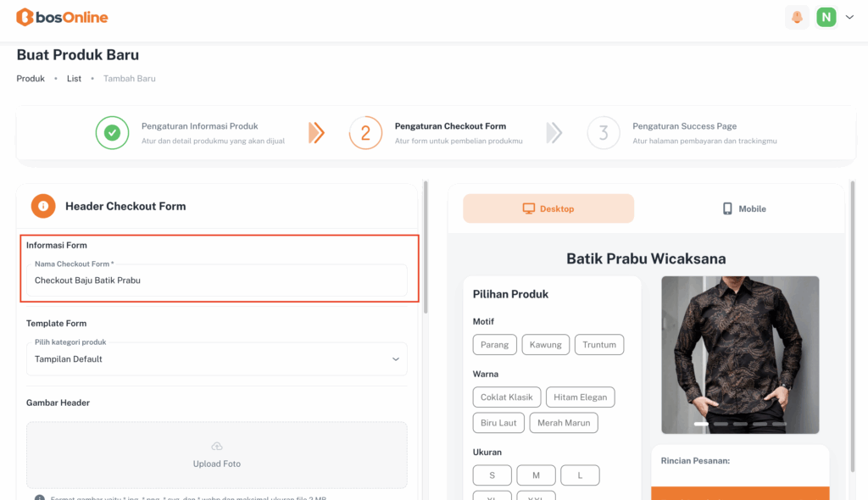Image resolution: width=868 pixels, height=500 pixels.
Task: Click the Nama Checkout Form input field
Action: click(216, 281)
